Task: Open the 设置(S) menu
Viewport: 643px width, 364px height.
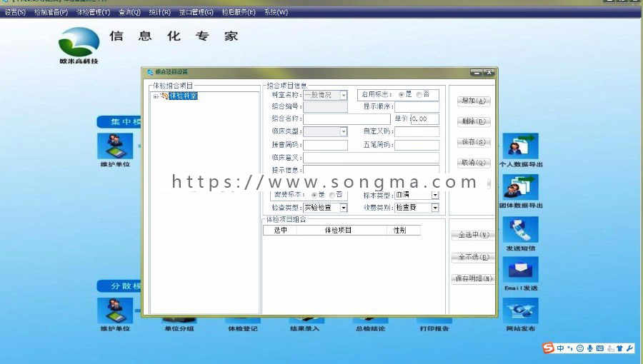Action: [x=15, y=12]
